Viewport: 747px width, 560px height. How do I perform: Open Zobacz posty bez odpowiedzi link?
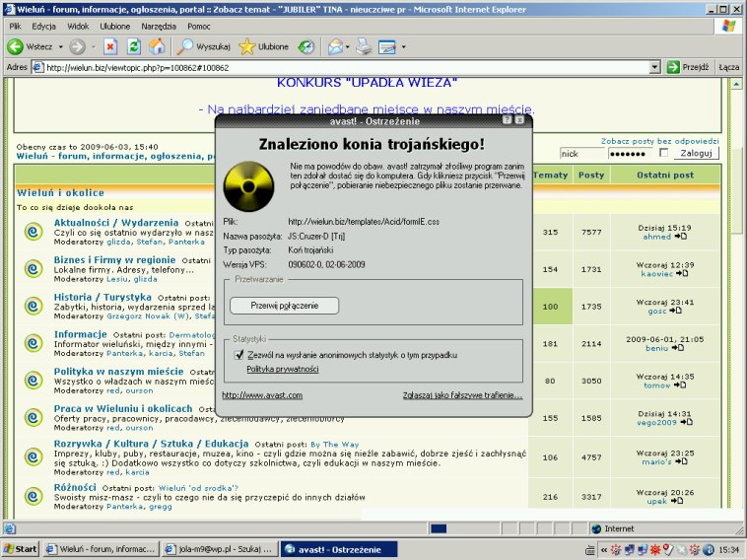click(660, 141)
